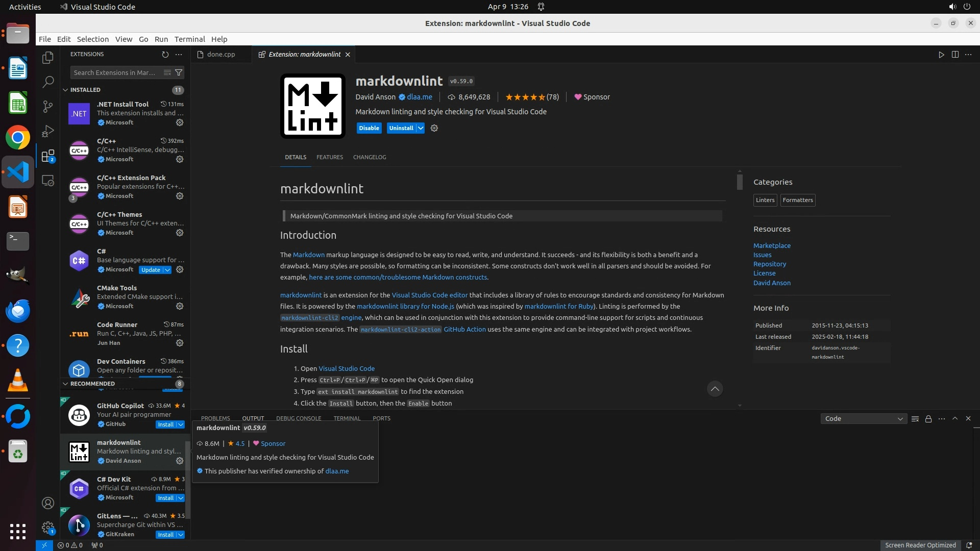Image resolution: width=980 pixels, height=551 pixels.
Task: Click the filter extensions funnel icon
Action: point(179,73)
